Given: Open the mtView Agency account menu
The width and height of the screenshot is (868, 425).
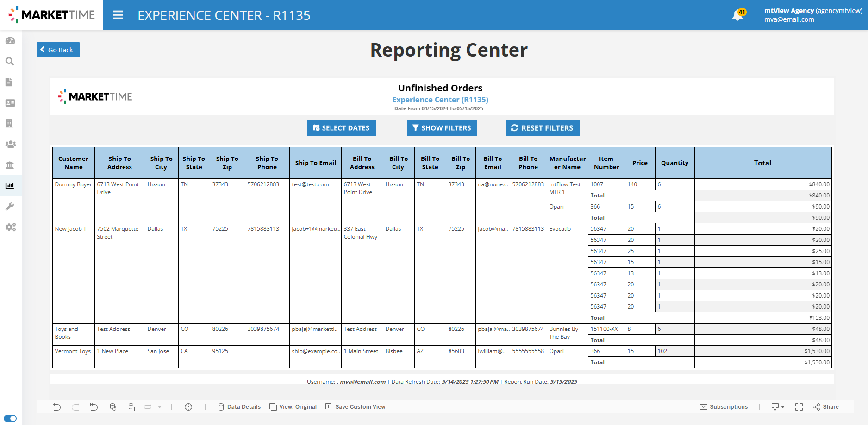Looking at the screenshot, I should tap(813, 15).
